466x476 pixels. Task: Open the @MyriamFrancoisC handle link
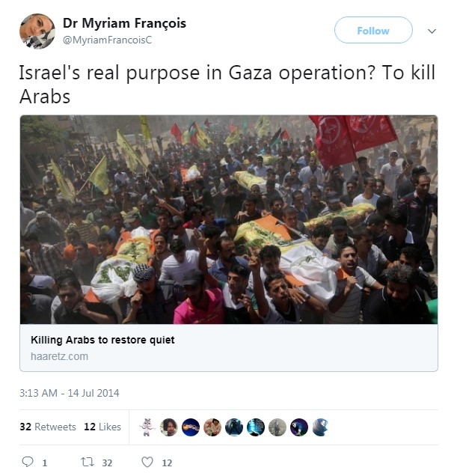(107, 40)
